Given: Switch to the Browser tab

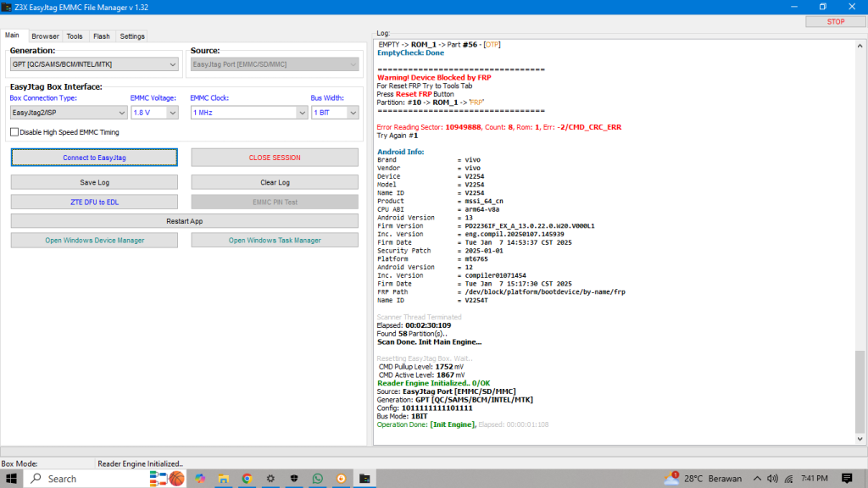Looking at the screenshot, I should (45, 36).
